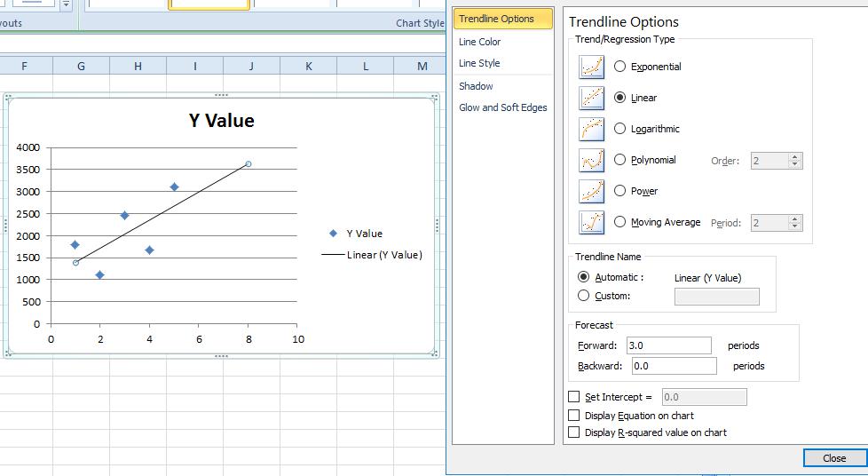Click the Y Value legend entry
The height and width of the screenshot is (476, 868).
(355, 234)
